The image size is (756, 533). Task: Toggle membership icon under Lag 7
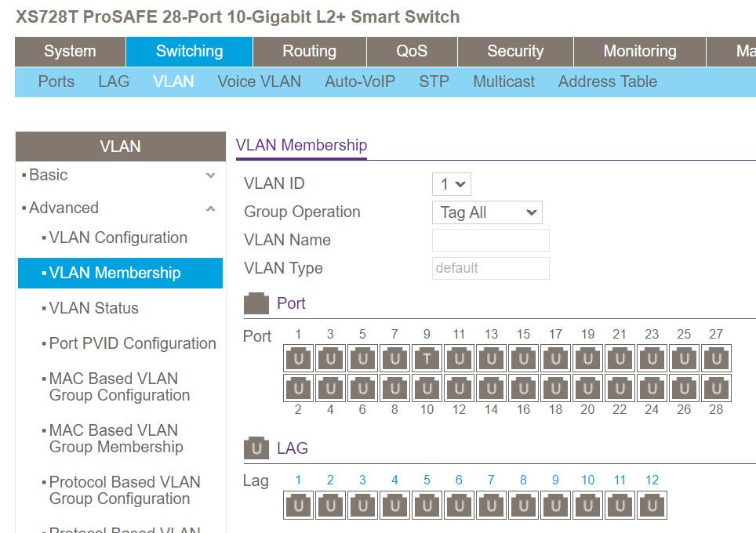coord(491,505)
